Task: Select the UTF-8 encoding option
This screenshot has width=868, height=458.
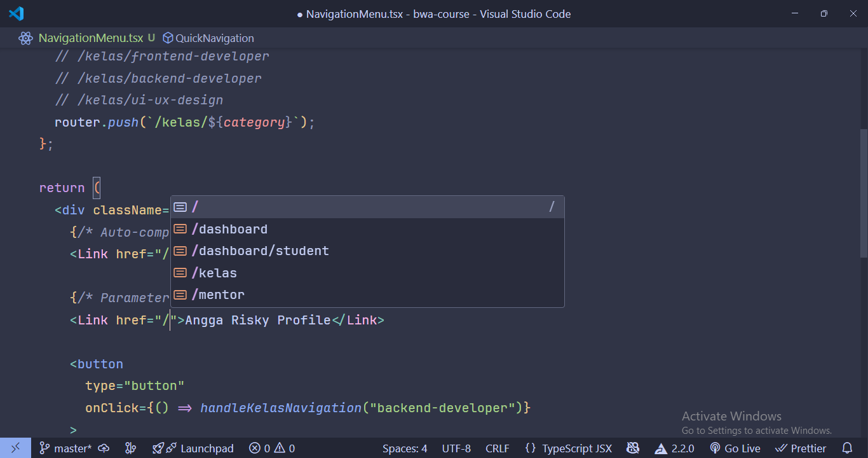Action: click(456, 448)
